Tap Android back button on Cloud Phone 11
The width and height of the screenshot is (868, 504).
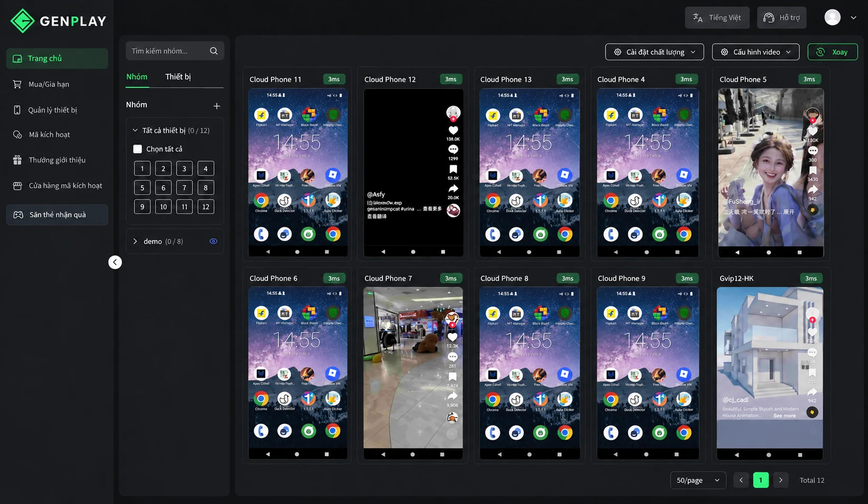[268, 252]
